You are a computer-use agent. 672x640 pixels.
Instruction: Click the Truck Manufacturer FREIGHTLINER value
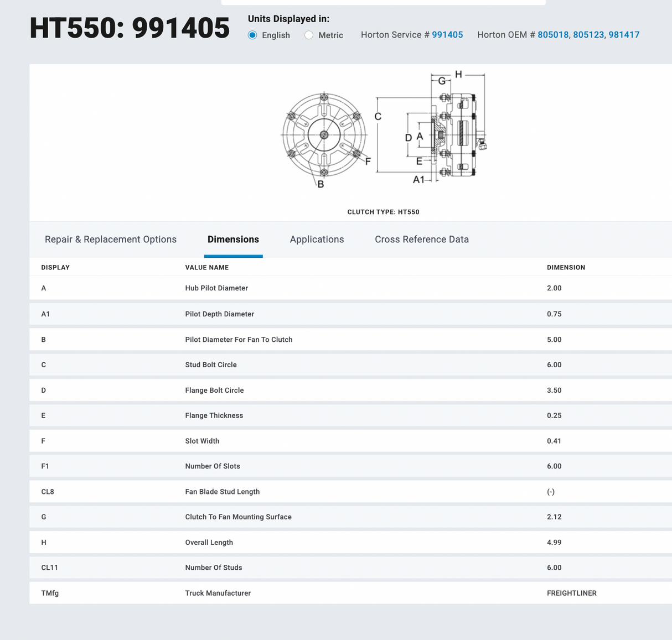571,594
